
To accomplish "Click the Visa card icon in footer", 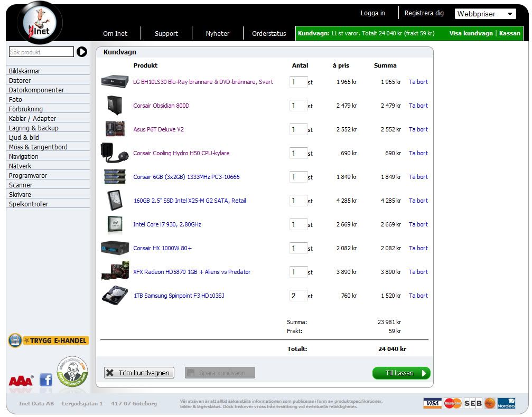I will coord(432,403).
